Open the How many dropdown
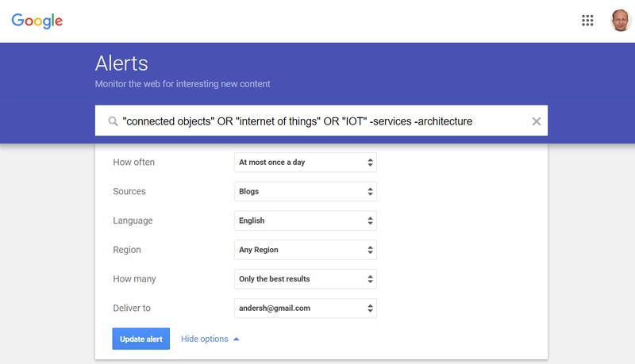 tap(306, 278)
